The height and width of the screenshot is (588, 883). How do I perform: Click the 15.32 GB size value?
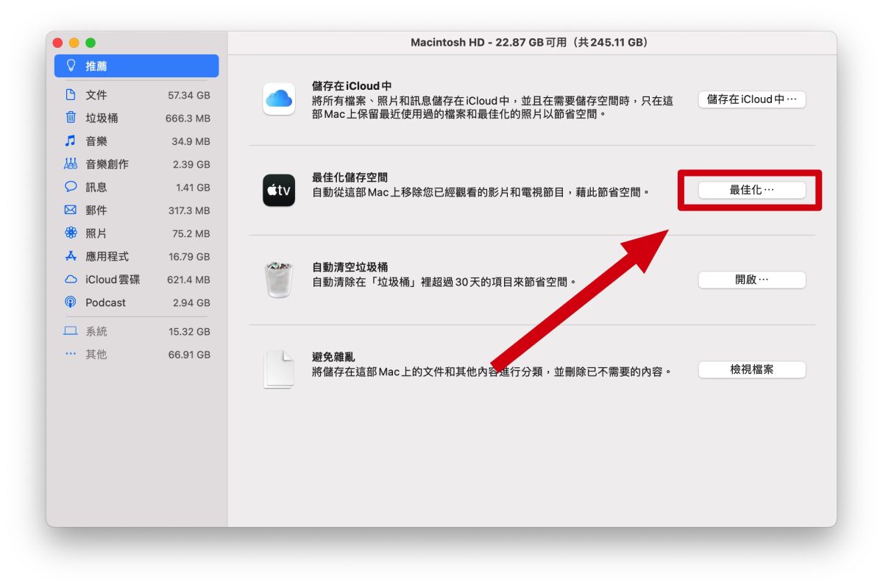pyautogui.click(x=189, y=331)
